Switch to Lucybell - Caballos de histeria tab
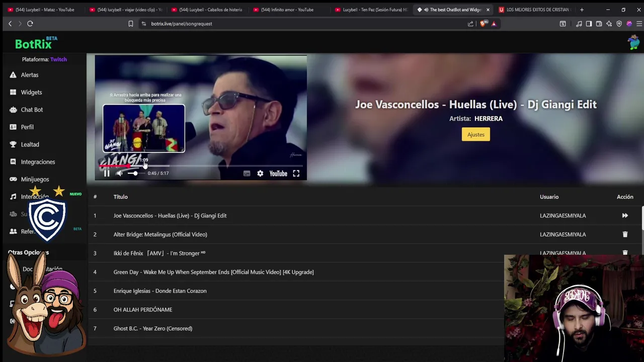 [x=207, y=10]
